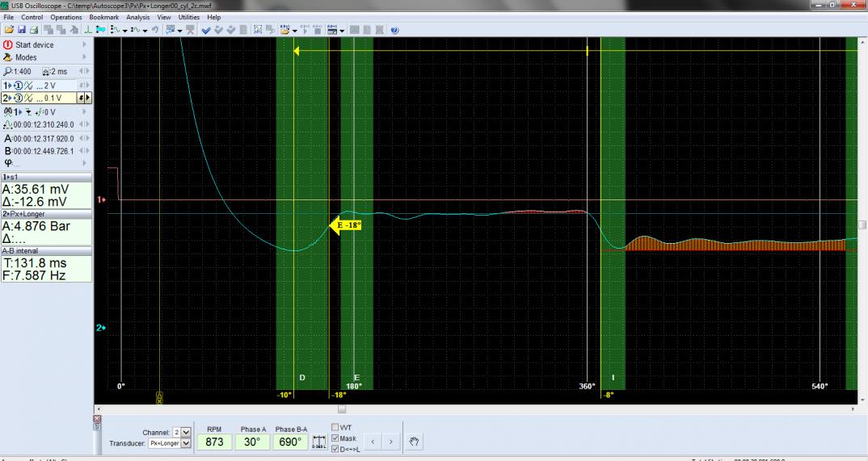Click the Undo arrow icon in the toolbar
Screen dimensions: 868x461
(x=153, y=29)
